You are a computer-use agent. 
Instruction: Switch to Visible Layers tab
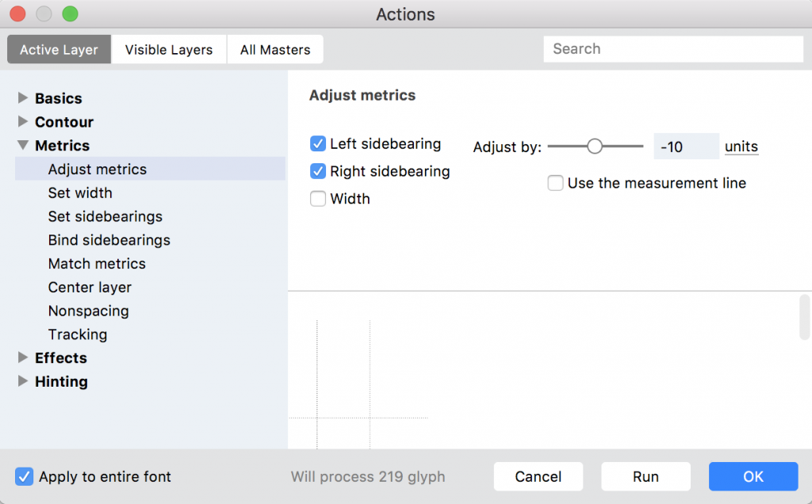click(169, 49)
